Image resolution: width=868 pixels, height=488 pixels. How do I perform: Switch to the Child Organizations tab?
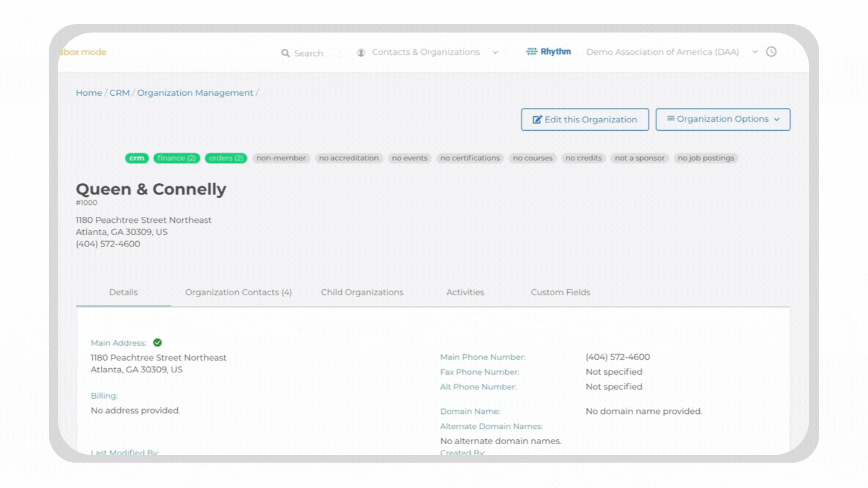click(x=362, y=292)
